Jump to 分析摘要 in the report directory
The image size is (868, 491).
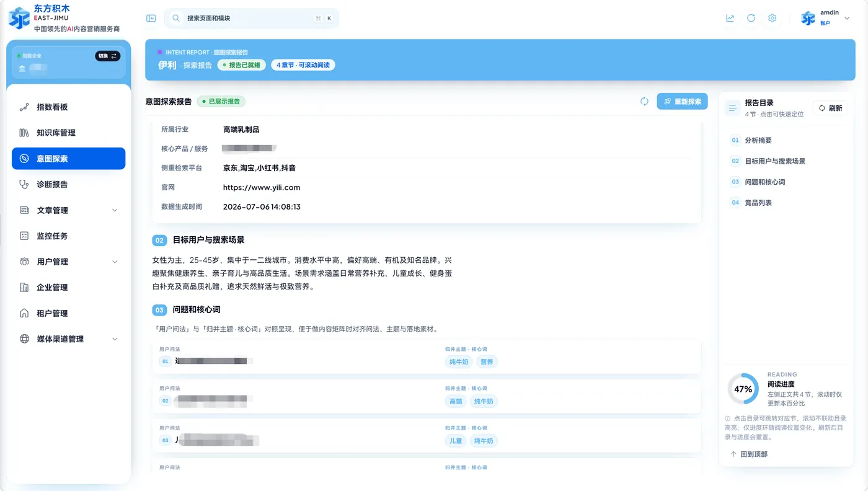pos(787,140)
